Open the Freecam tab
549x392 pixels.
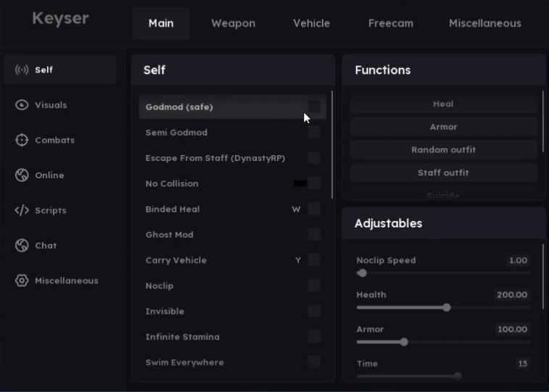pyautogui.click(x=390, y=23)
